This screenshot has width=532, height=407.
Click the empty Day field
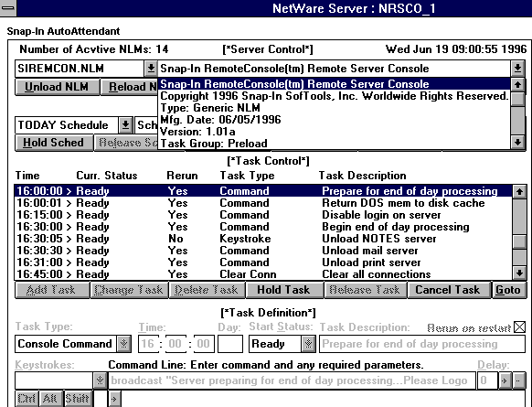[230, 344]
